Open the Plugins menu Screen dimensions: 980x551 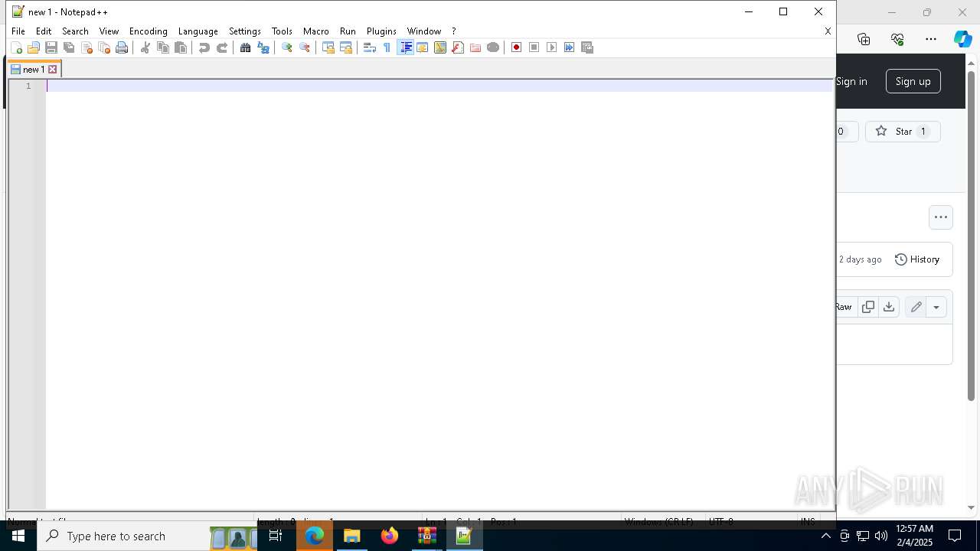pos(381,31)
